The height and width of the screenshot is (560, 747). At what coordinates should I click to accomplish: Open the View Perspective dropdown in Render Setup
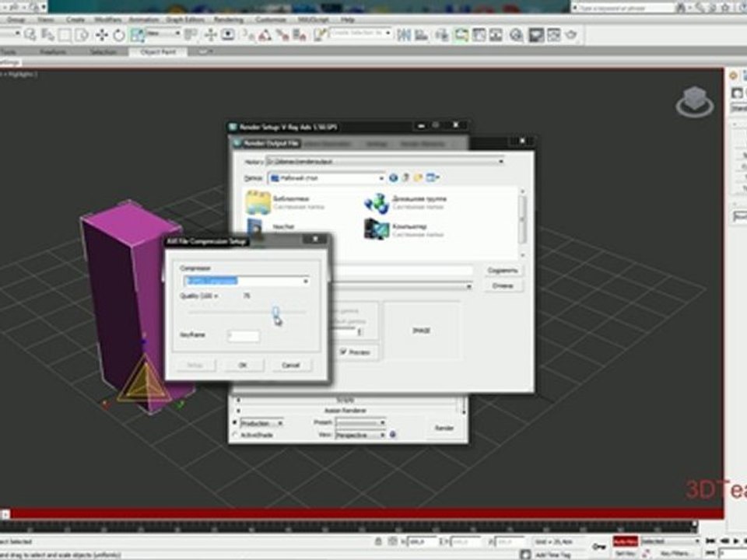(x=360, y=435)
